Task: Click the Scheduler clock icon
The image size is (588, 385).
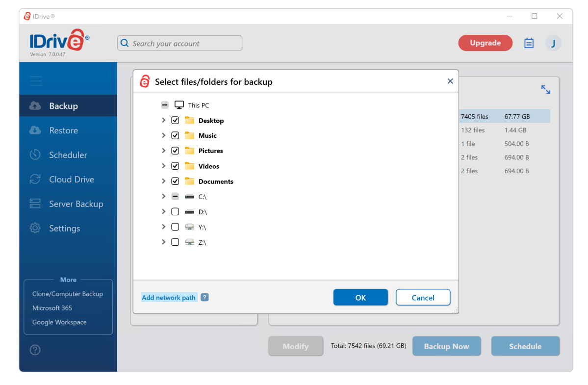Action: coord(35,154)
